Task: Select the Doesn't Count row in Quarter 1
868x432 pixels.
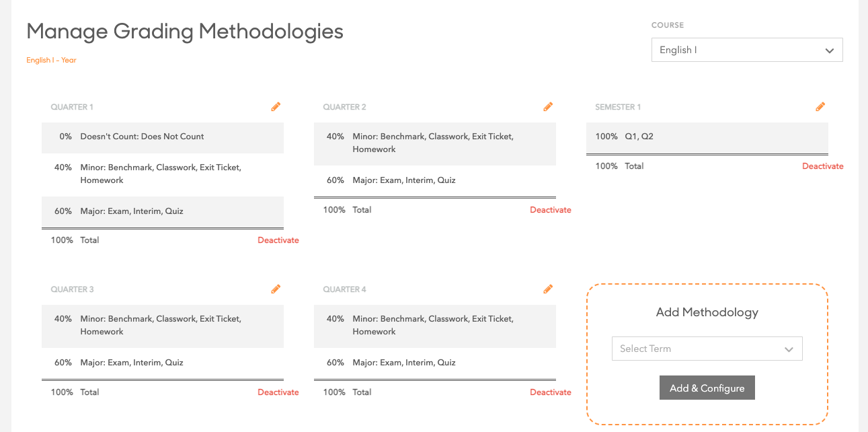Action: tap(163, 137)
